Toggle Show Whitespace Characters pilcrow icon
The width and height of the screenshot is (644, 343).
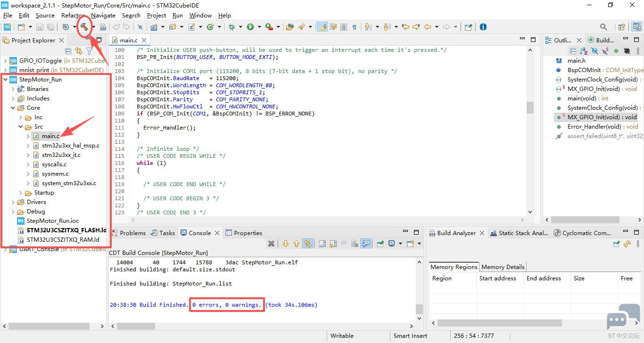tap(355, 27)
